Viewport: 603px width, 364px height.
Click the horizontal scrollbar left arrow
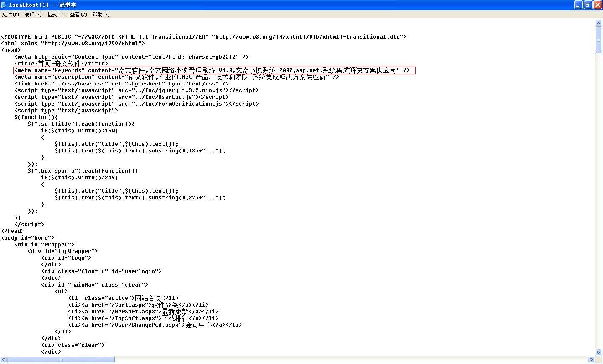(4, 360)
